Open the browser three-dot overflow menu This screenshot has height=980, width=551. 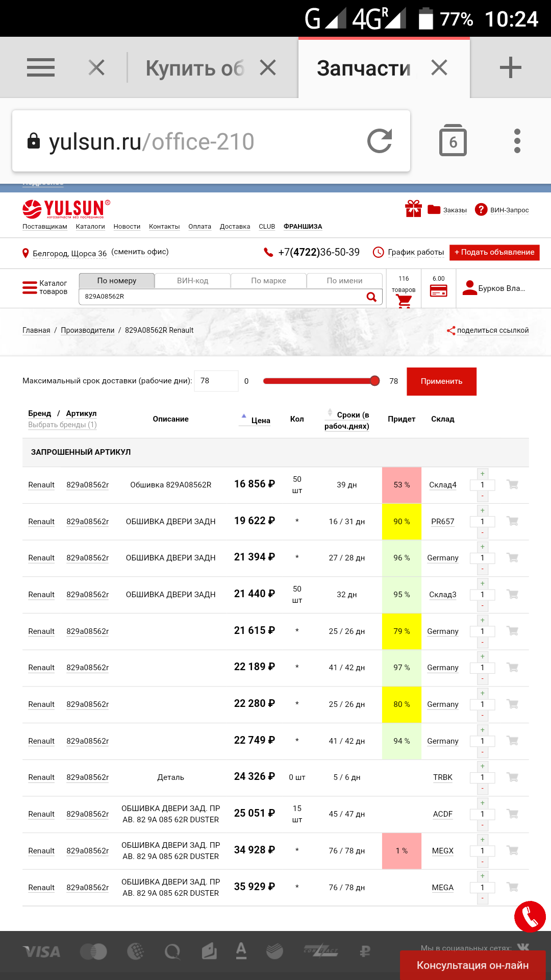pos(517,141)
